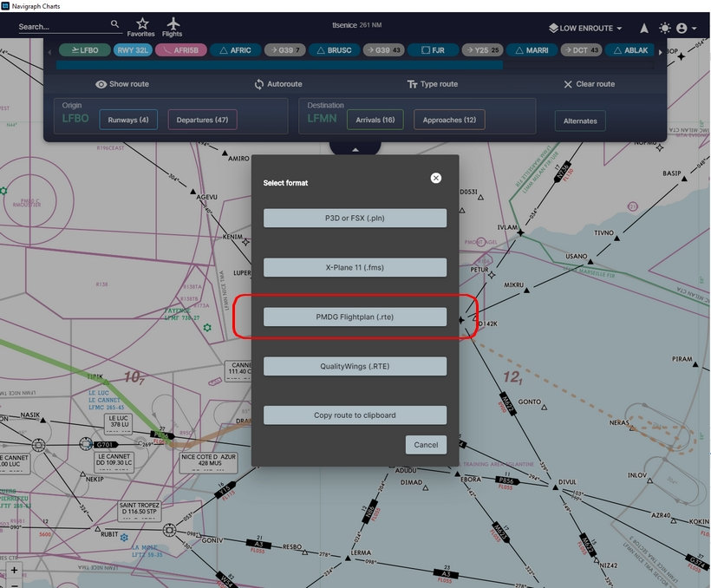Collapse the route panel with up chevron

(x=355, y=149)
